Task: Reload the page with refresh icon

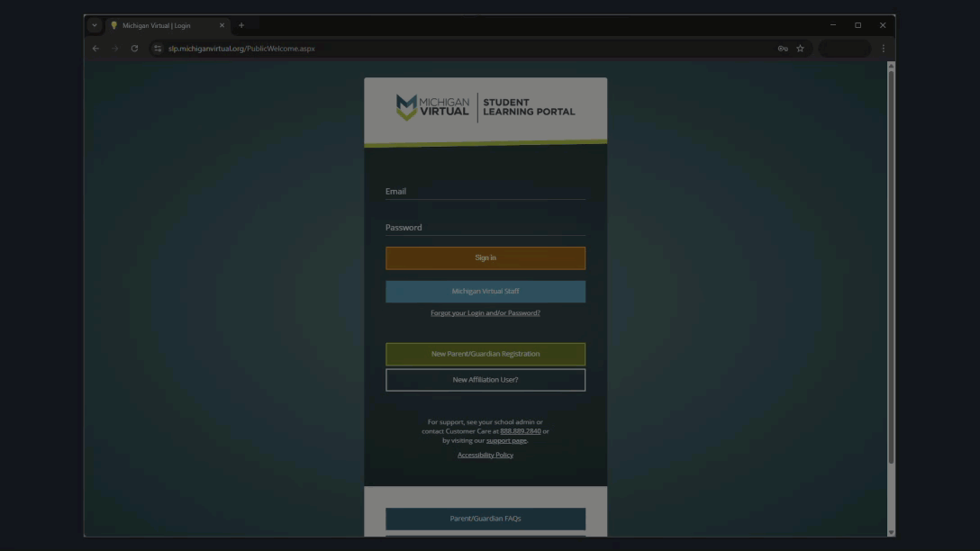Action: tap(134, 48)
